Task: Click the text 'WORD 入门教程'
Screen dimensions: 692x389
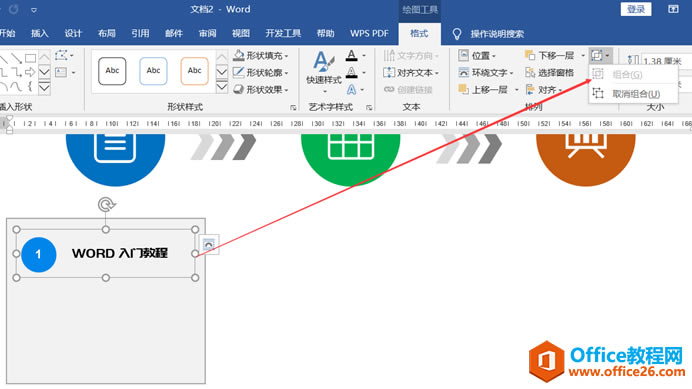Action: coord(120,253)
